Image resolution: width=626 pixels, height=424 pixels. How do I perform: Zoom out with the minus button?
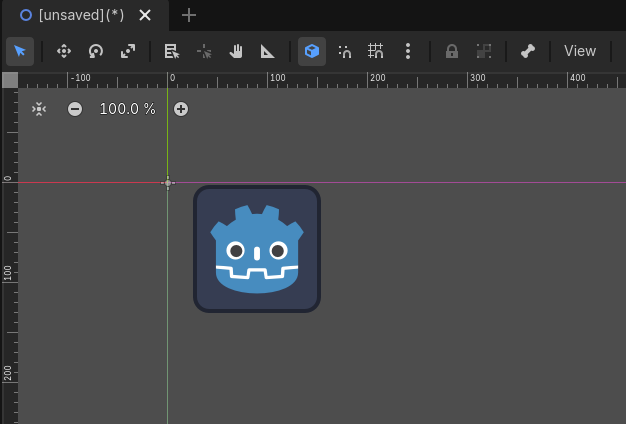(x=75, y=109)
